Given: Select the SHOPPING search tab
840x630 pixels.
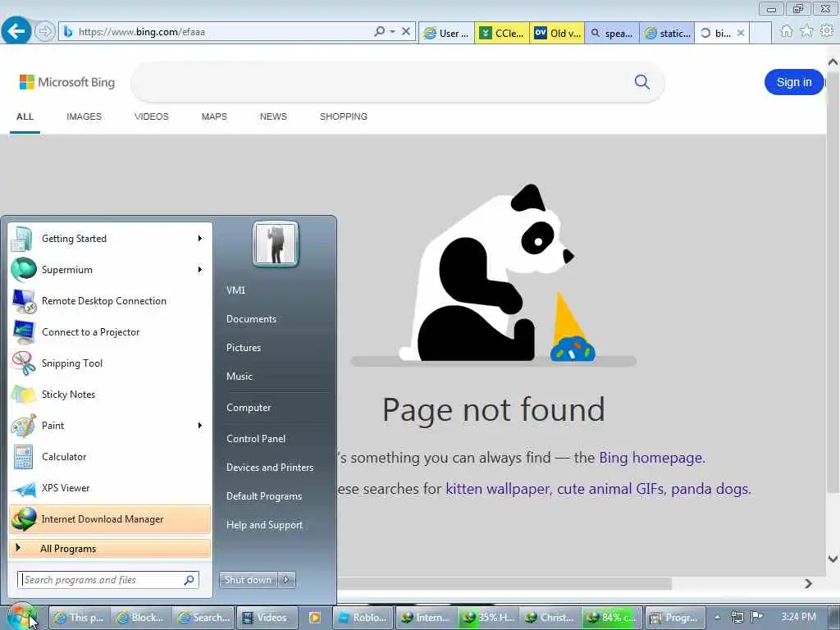Looking at the screenshot, I should tap(344, 116).
